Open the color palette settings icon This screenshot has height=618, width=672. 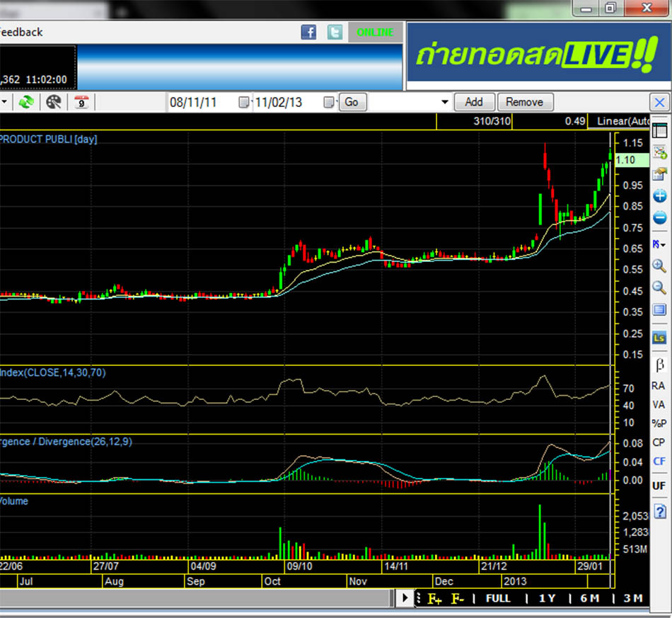pos(54,102)
